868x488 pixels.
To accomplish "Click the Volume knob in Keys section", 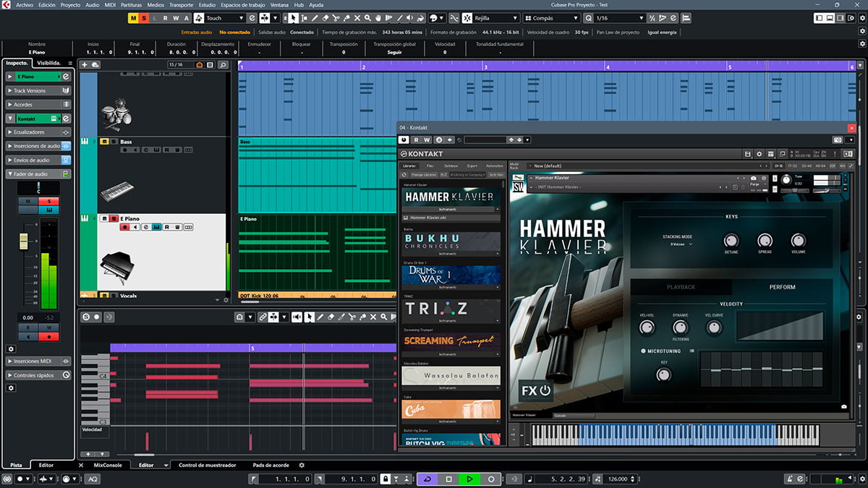I will tap(798, 241).
